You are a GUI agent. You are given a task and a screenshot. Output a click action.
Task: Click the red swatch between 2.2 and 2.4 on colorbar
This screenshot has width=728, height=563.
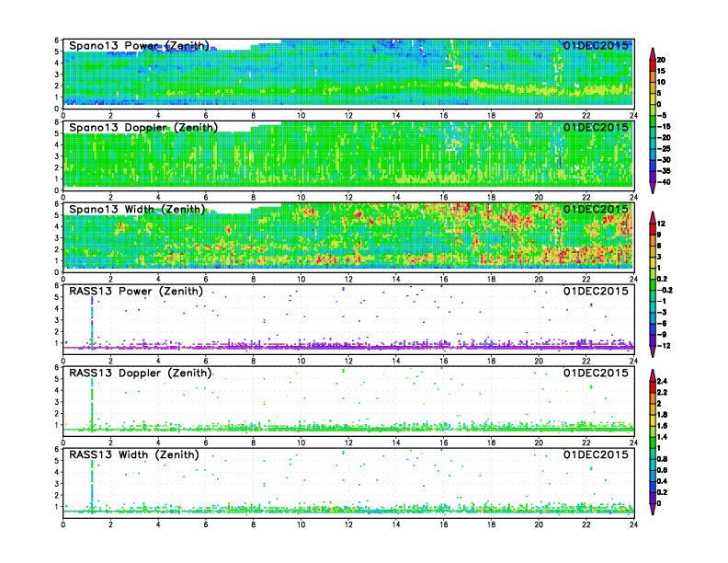[653, 386]
